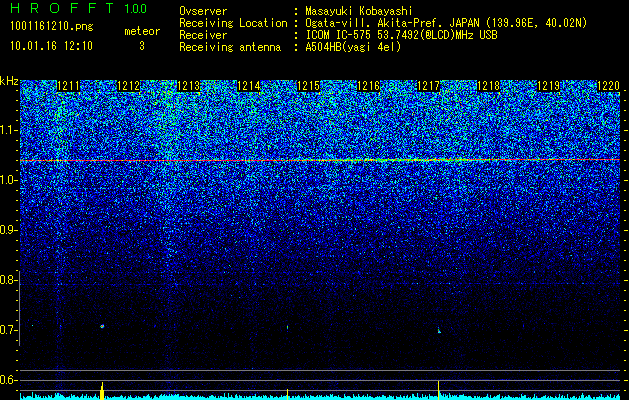The image size is (629, 400).
Task: Click the kHz axis unit label
Action: pos(9,81)
